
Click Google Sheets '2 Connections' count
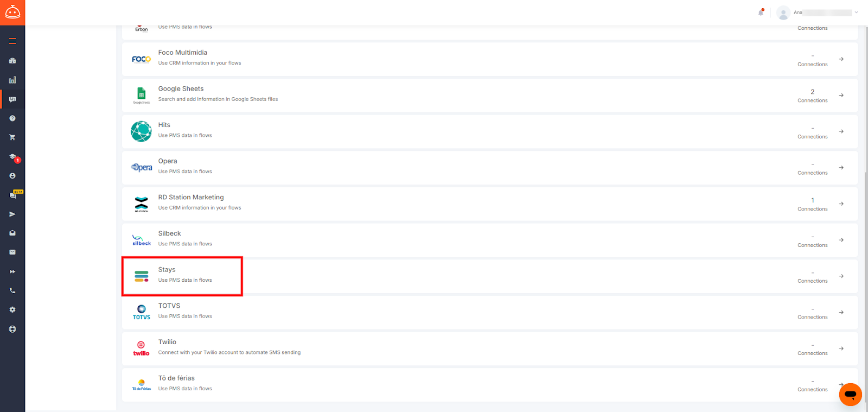click(813, 96)
